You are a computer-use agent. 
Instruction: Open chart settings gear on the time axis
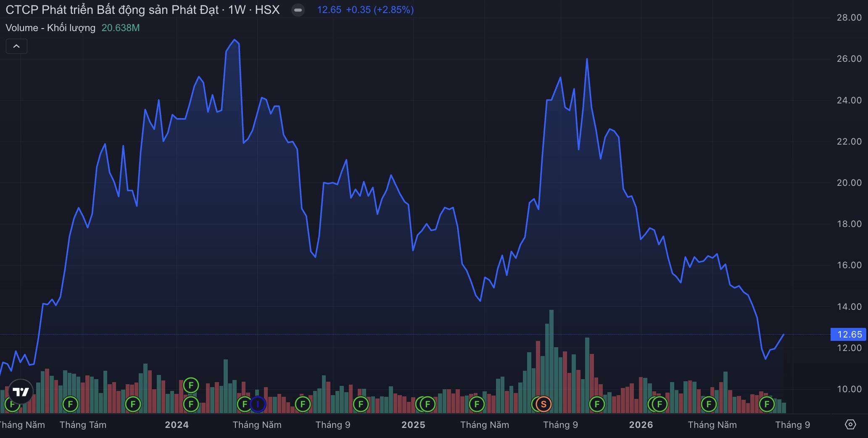[x=850, y=425]
